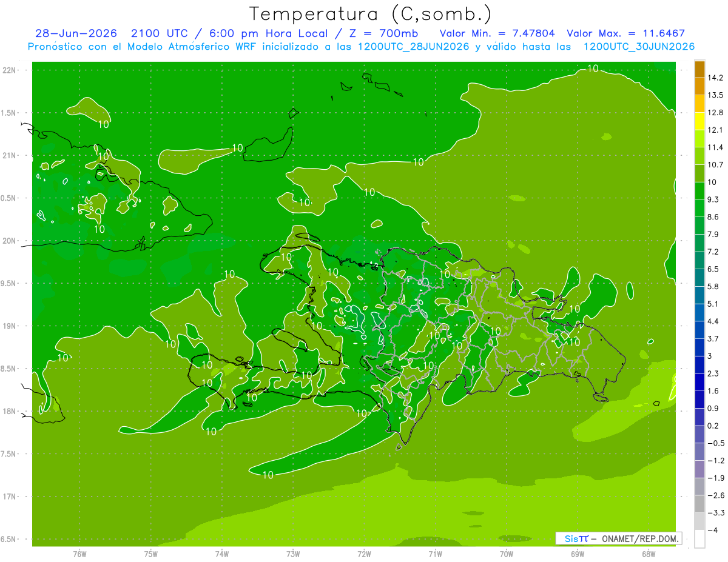Screen dimensions: 728x562
Task: Click the '5.1' color scale value
Action: coord(713,304)
